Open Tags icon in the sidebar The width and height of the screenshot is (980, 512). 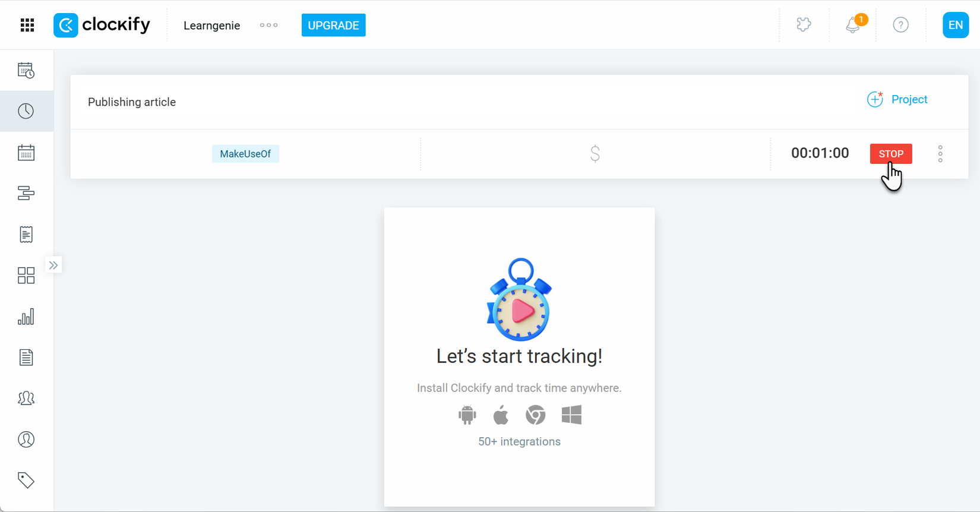click(26, 480)
